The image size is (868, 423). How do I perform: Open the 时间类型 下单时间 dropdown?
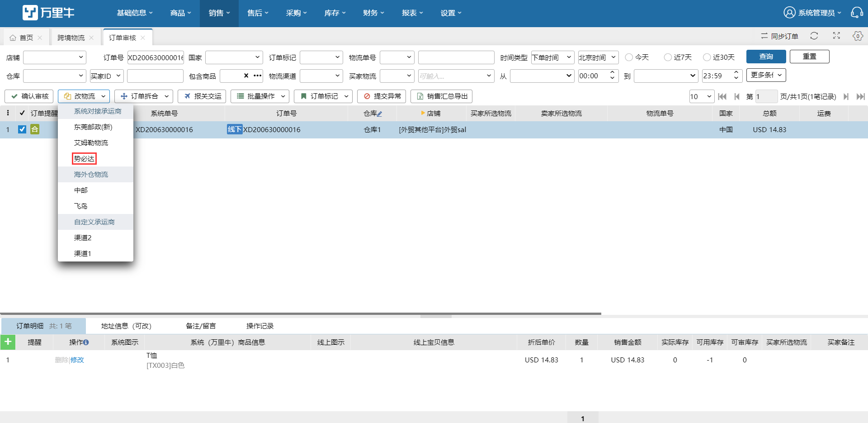point(552,57)
